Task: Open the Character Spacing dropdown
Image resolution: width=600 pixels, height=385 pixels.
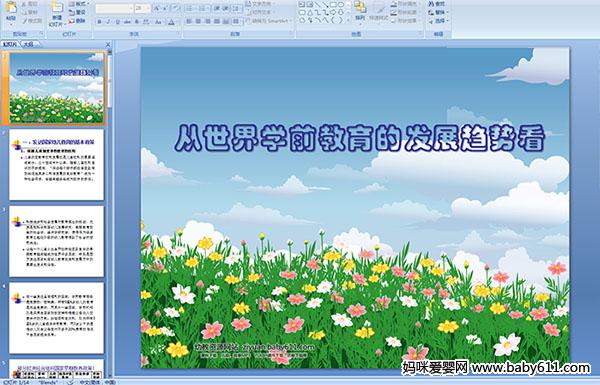Action: click(x=147, y=22)
